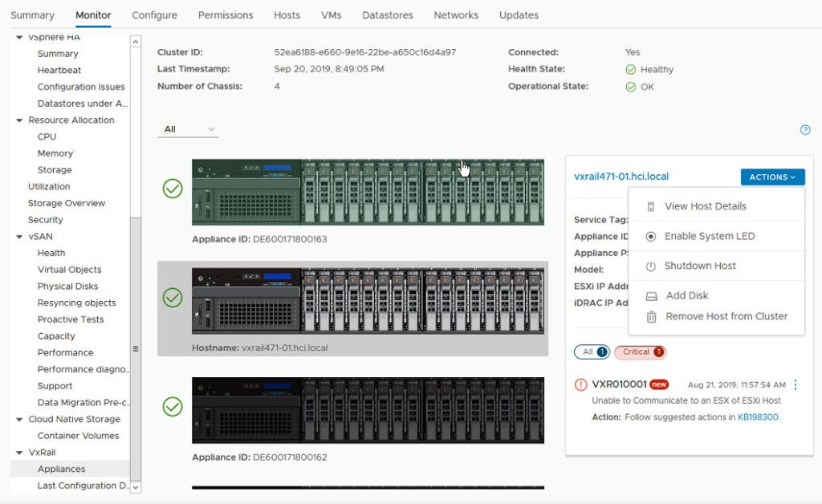Select Memory under Resource Allocation
Screen dimensions: 822x504
click(x=55, y=153)
